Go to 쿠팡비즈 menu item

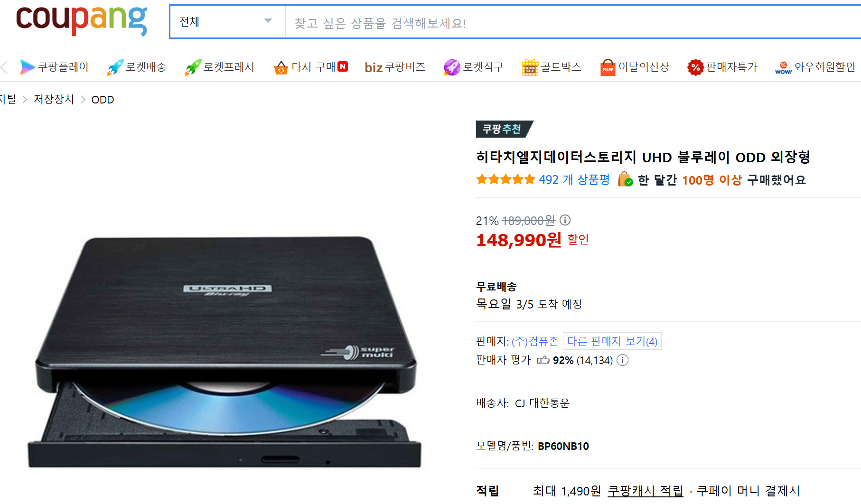(x=395, y=67)
